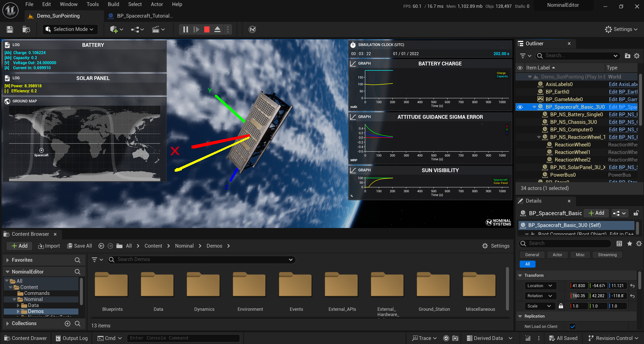This screenshot has width=644, height=344.
Task: Select the All property filter
Action: [527, 264]
